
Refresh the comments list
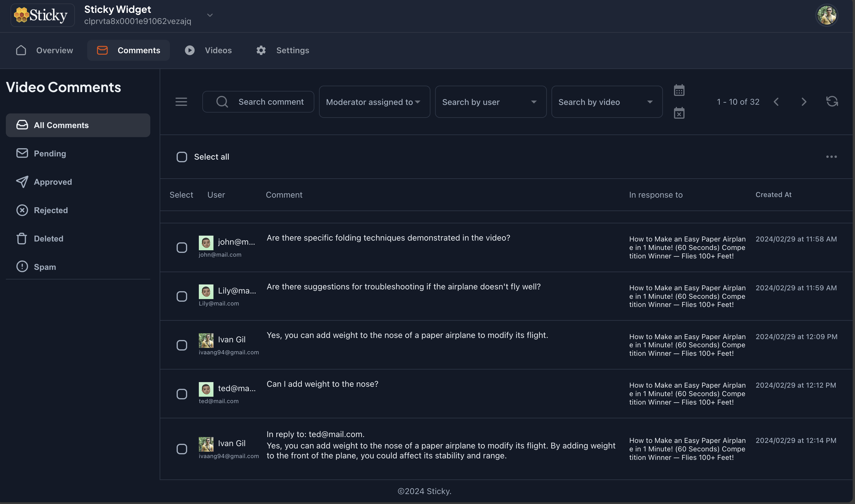(x=832, y=101)
